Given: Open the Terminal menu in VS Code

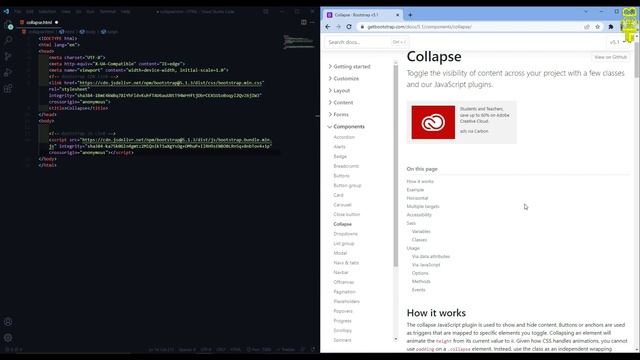Looking at the screenshot, I should pos(108,11).
